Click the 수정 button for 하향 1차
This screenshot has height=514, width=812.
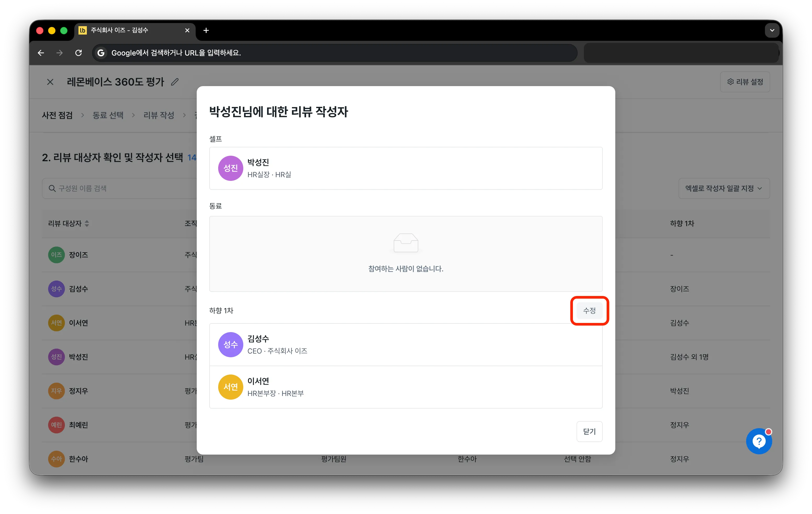(589, 310)
